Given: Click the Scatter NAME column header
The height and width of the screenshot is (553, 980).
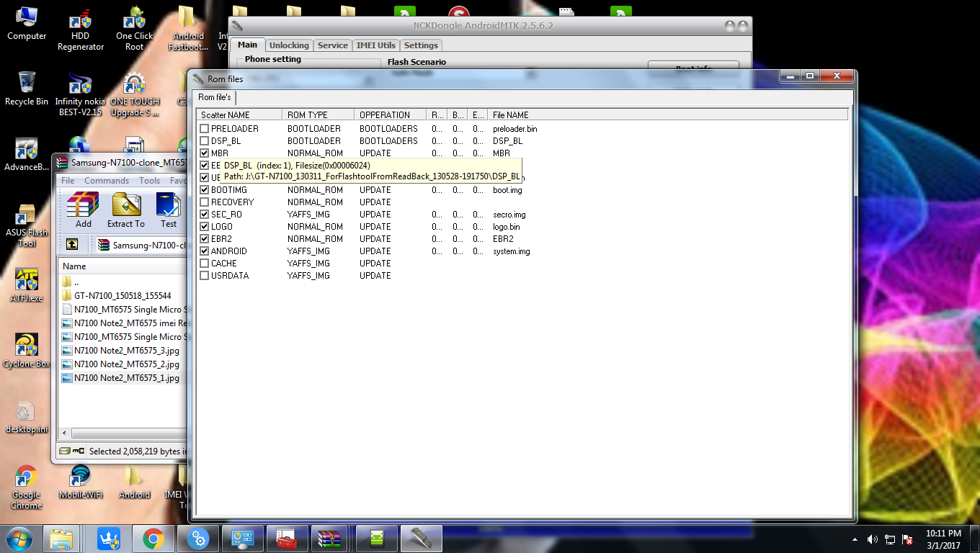Looking at the screenshot, I should pyautogui.click(x=239, y=114).
